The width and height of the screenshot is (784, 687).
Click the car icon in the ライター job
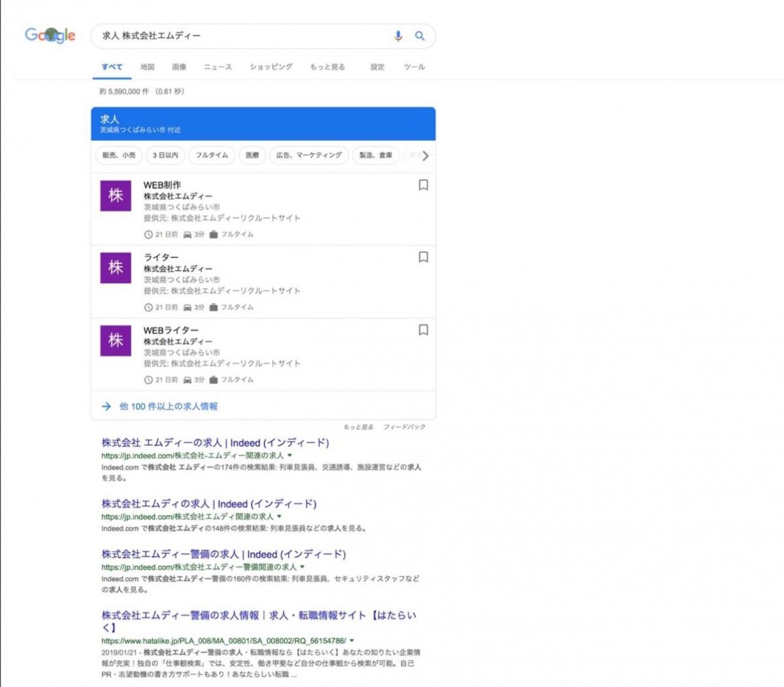(x=188, y=307)
